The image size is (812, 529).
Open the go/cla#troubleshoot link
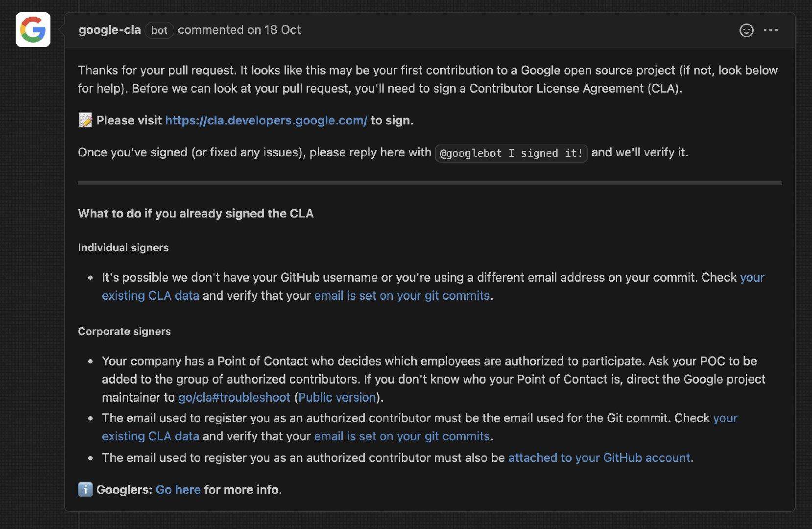point(234,397)
